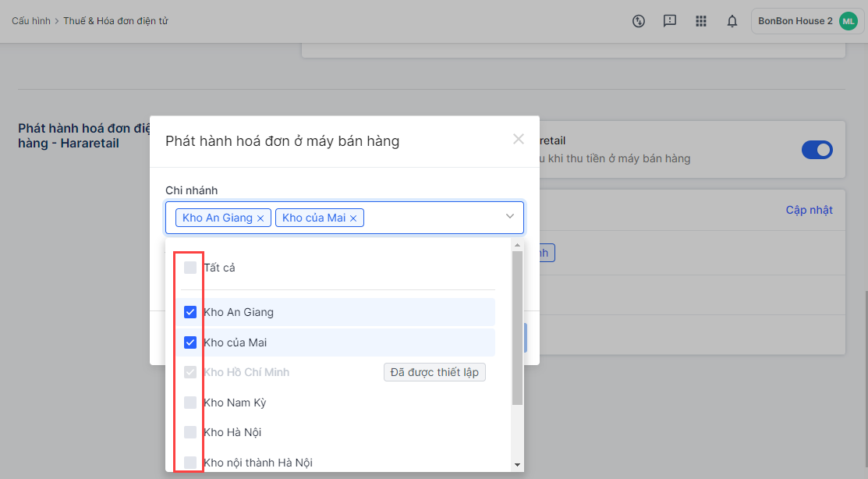Open the history clock icon in header

click(638, 21)
